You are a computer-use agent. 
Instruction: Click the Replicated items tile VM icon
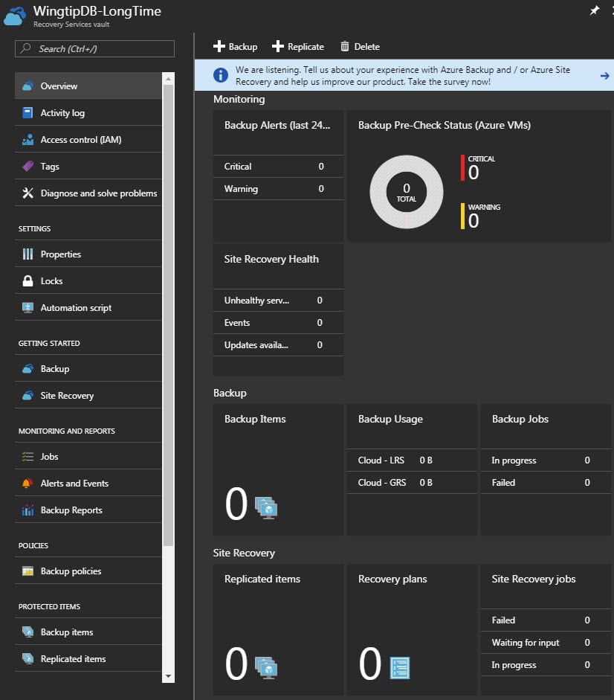click(x=266, y=667)
